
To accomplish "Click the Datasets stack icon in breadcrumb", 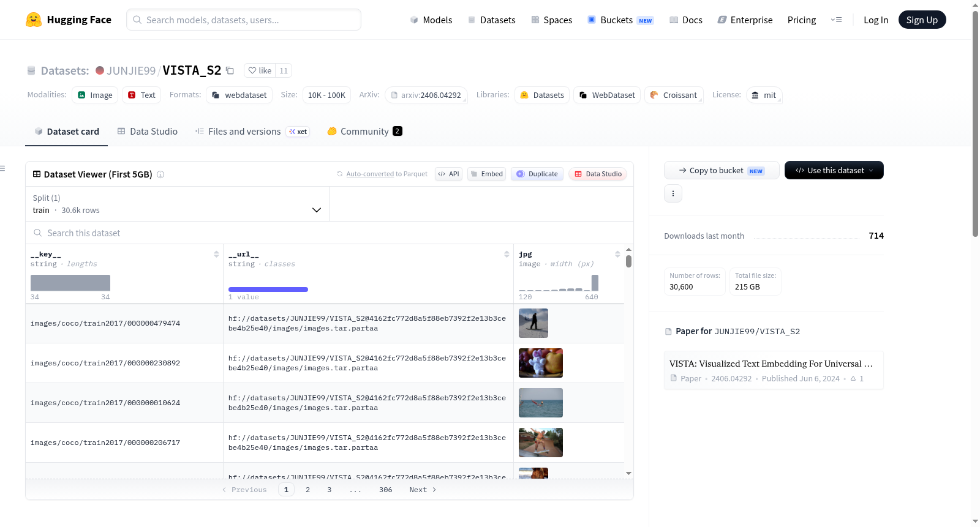I will click(31, 70).
